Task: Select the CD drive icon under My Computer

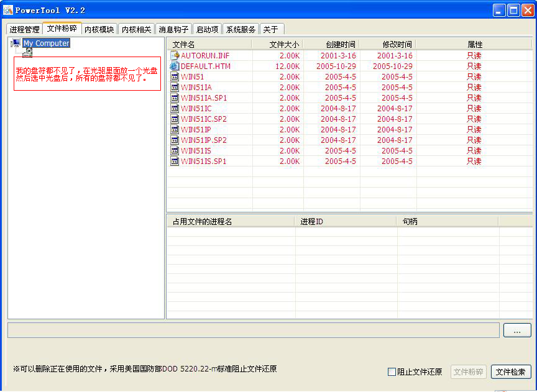Action: pos(28,52)
